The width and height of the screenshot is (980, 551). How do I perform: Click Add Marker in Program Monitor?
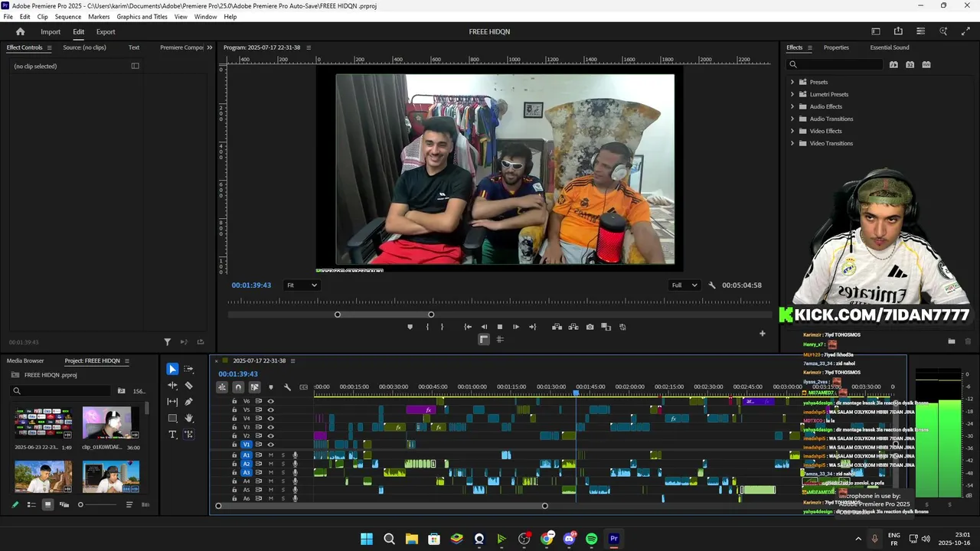point(410,327)
